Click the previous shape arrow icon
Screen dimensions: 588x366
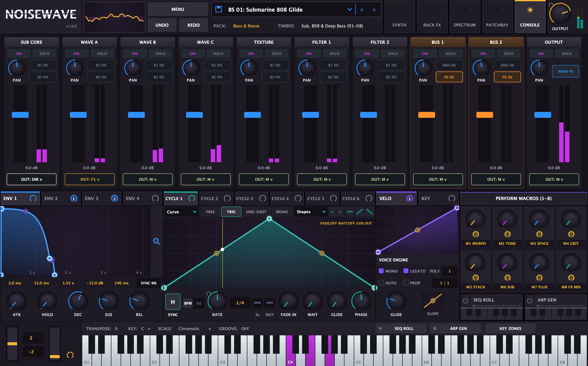click(x=332, y=212)
